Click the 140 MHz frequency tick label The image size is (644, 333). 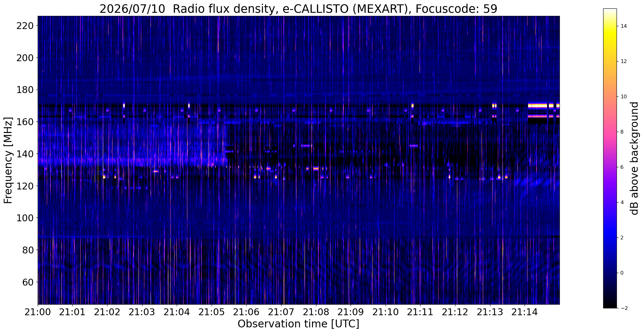point(25,154)
